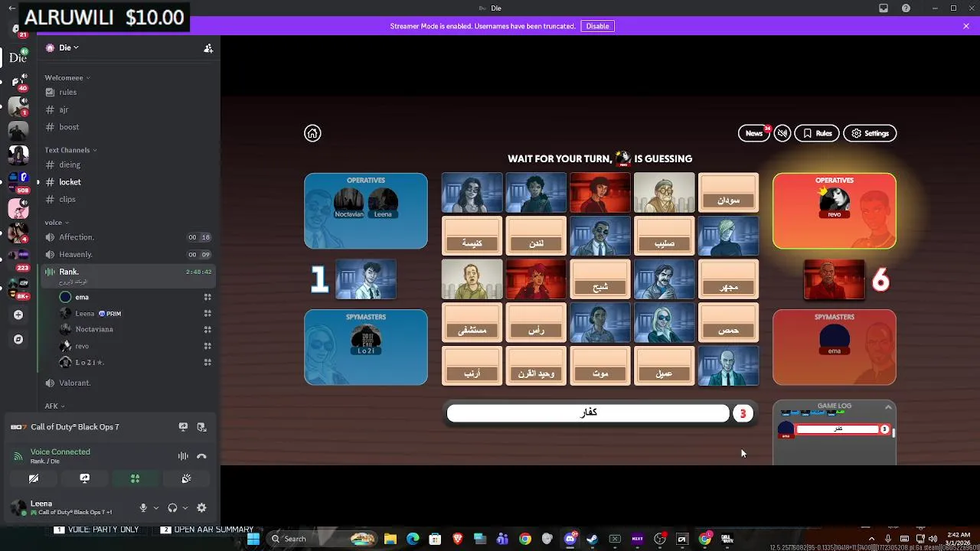Click the عميل word card
The width and height of the screenshot is (980, 551).
point(664,366)
